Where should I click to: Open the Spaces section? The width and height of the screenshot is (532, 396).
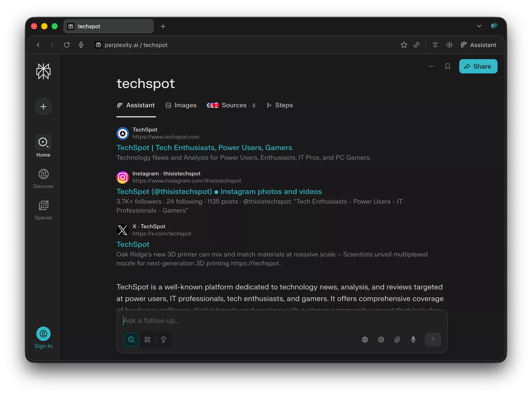(x=43, y=210)
